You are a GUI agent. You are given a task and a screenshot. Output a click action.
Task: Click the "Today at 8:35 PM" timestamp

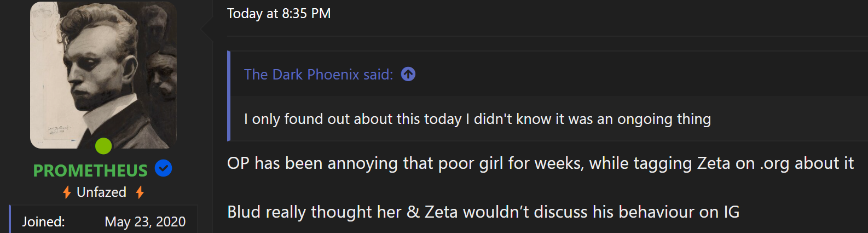[279, 14]
